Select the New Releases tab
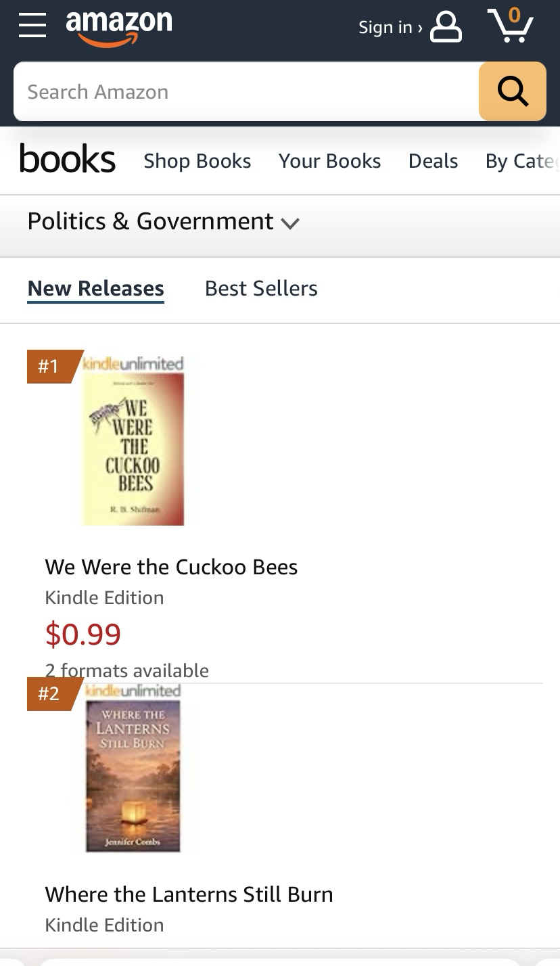560x966 pixels. coord(95,288)
